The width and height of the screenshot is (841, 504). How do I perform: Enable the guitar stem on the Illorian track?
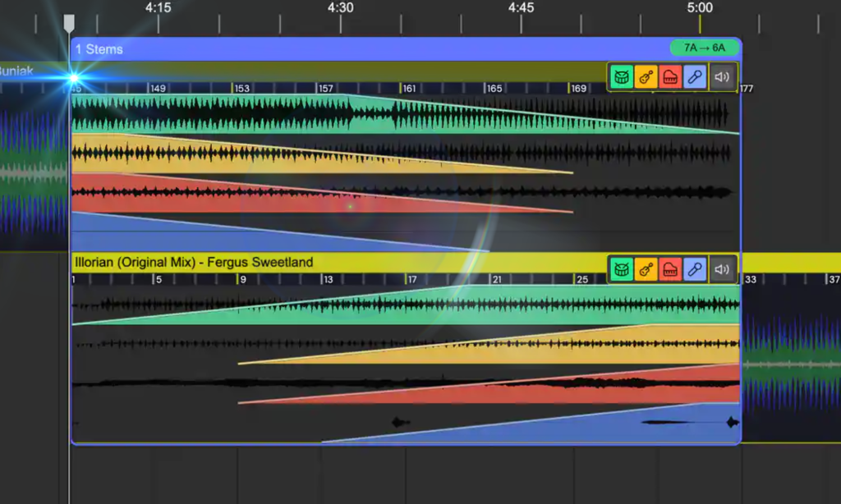pyautogui.click(x=646, y=268)
